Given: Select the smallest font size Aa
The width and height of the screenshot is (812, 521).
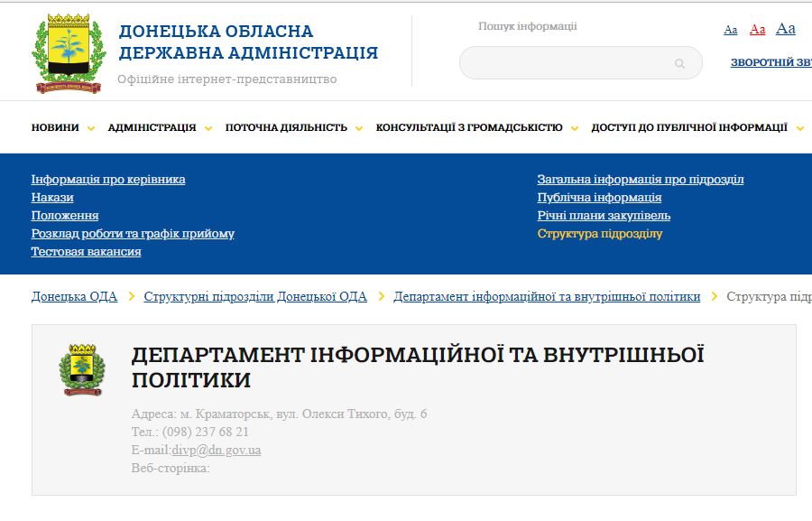Looking at the screenshot, I should tap(730, 30).
